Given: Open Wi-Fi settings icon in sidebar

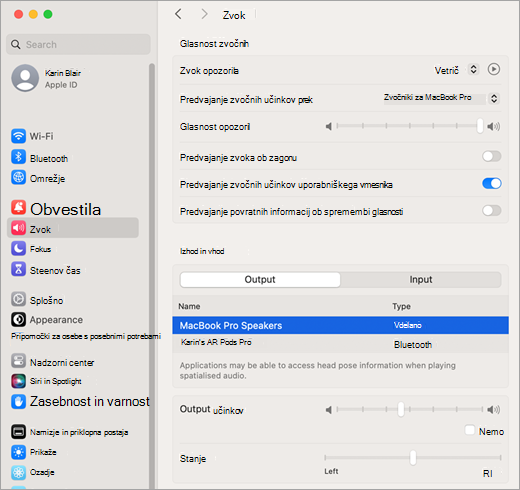Looking at the screenshot, I should (18, 136).
